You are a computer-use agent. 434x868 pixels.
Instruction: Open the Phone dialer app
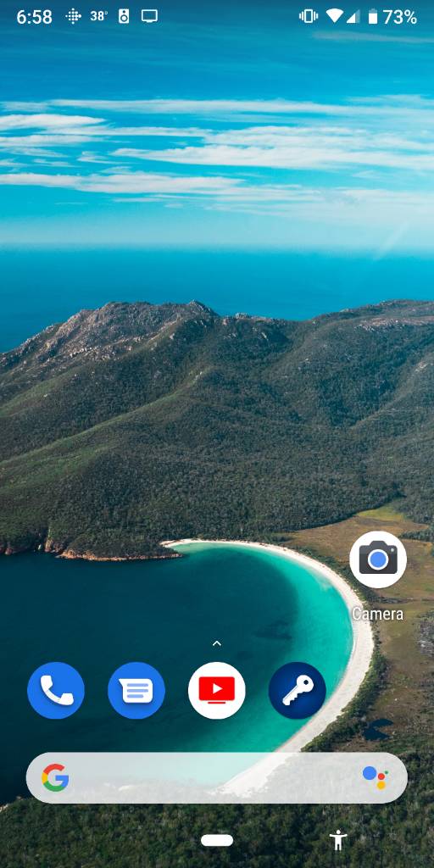56,690
